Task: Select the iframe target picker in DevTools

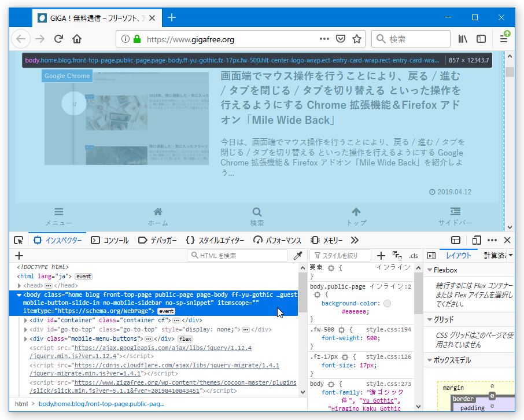Action: click(456, 240)
